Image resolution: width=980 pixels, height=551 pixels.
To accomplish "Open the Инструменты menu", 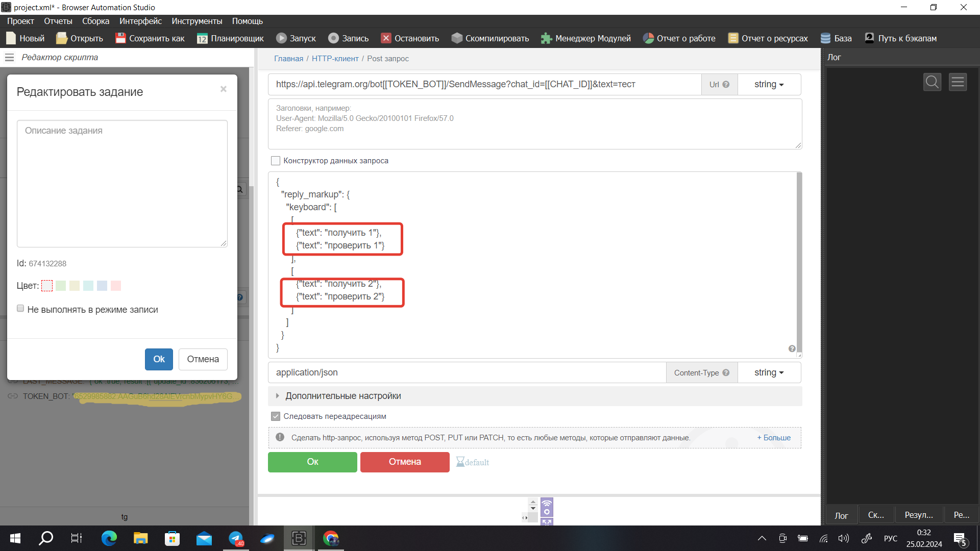I will pos(197,21).
